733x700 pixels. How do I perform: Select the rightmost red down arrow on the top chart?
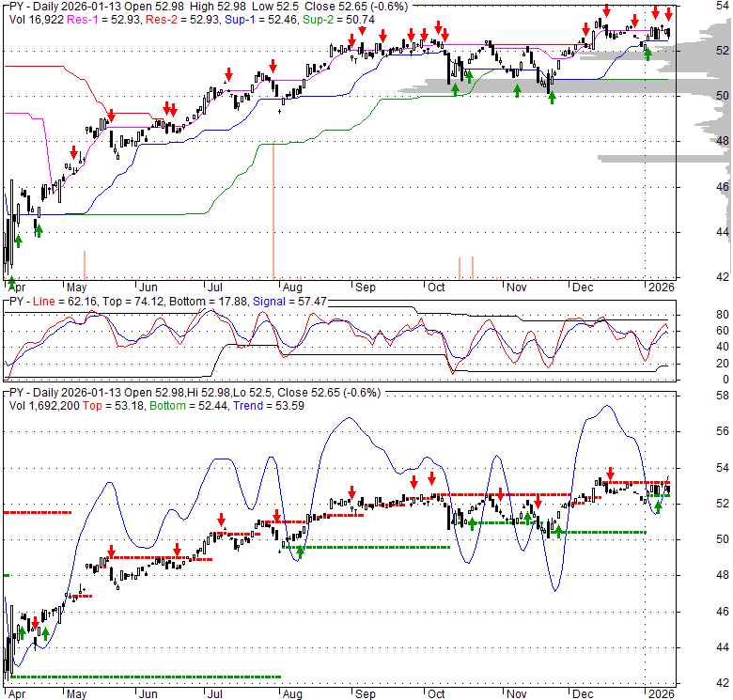click(x=668, y=14)
